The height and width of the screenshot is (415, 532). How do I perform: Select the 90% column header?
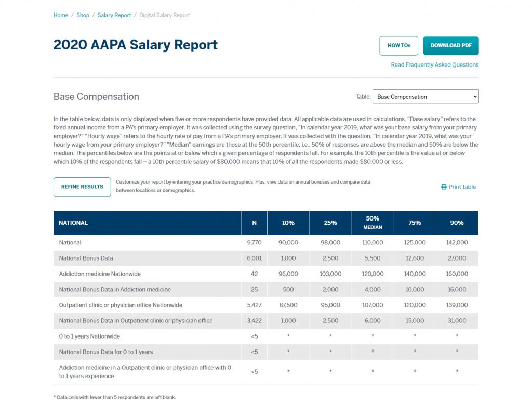pos(457,223)
